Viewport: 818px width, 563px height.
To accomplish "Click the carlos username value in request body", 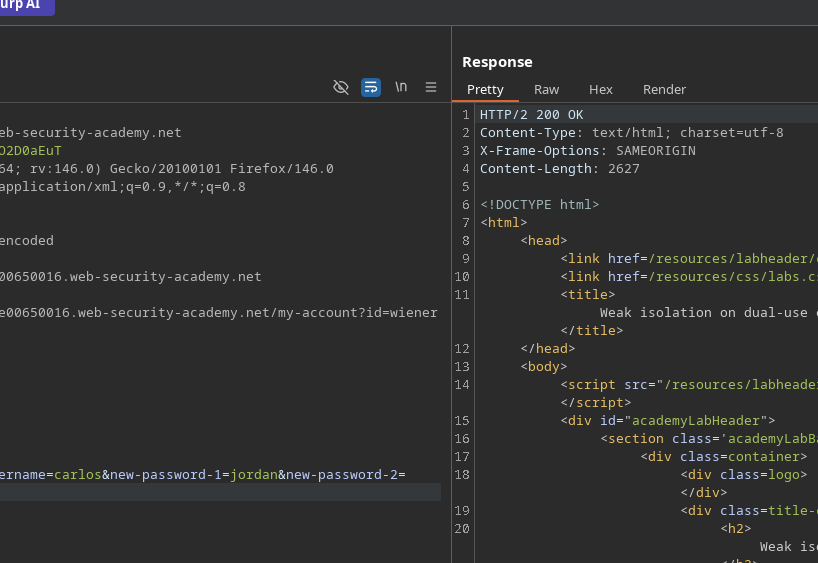I will point(77,474).
